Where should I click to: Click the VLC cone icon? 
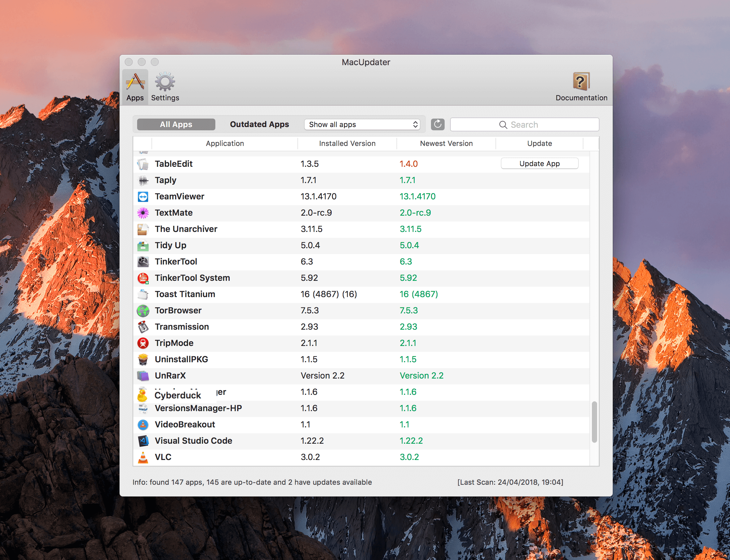(x=143, y=457)
